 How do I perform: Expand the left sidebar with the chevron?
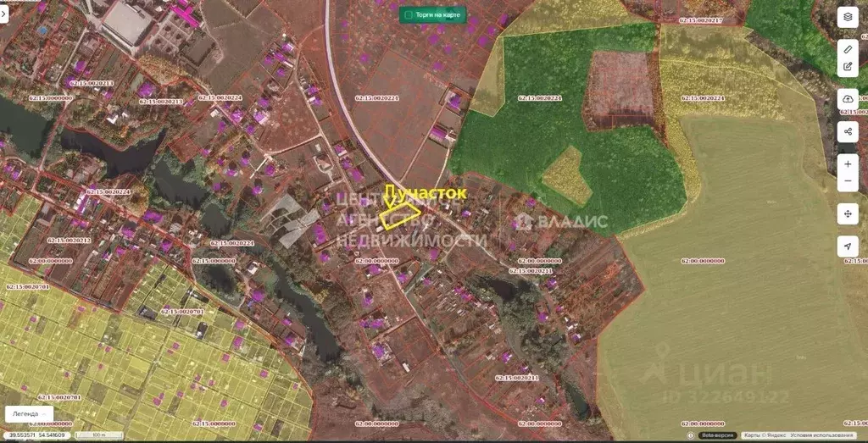4,16
